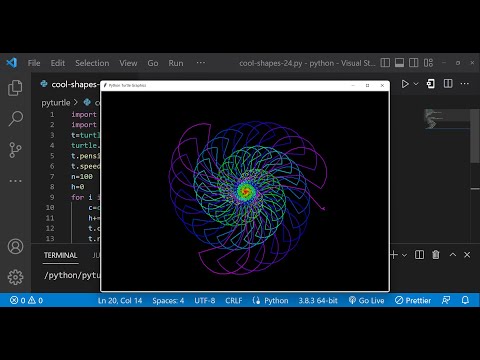Open the Search view in activity bar
The width and height of the screenshot is (480, 360).
[x=15, y=118]
